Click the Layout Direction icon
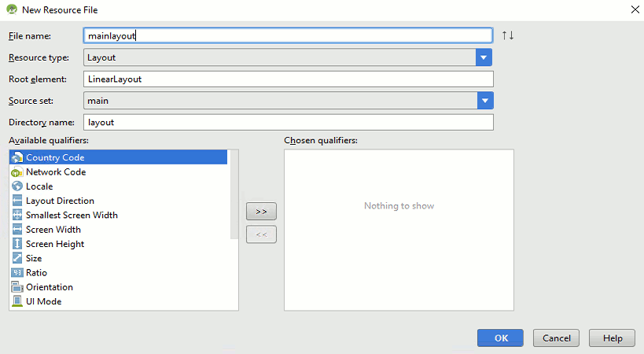 17,201
